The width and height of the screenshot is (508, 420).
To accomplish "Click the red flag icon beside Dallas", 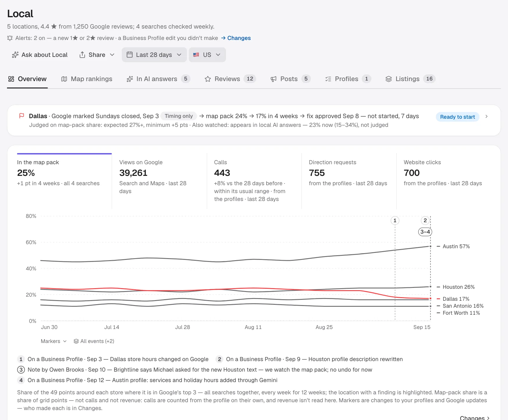I will [x=22, y=116].
